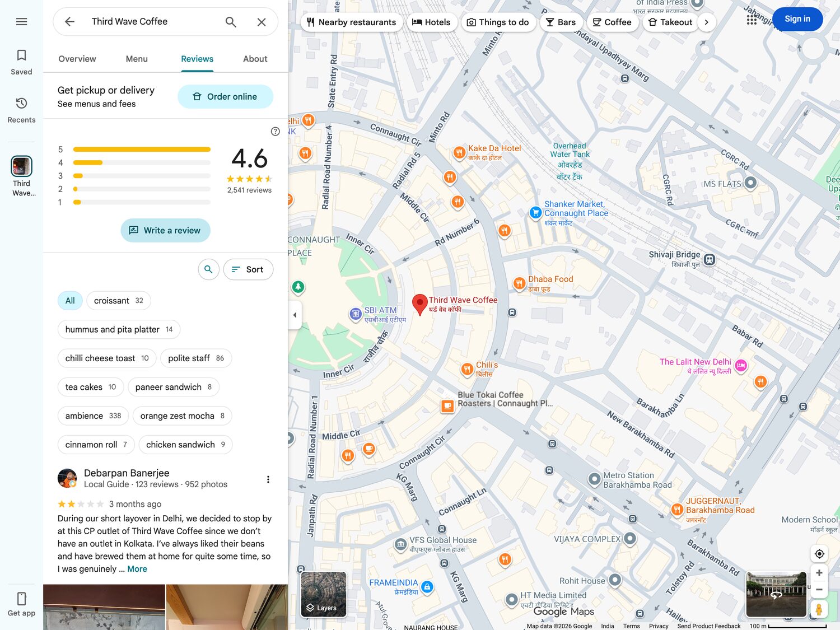Click the Shanker Market shopping marker
The image size is (840, 630).
coord(535,213)
